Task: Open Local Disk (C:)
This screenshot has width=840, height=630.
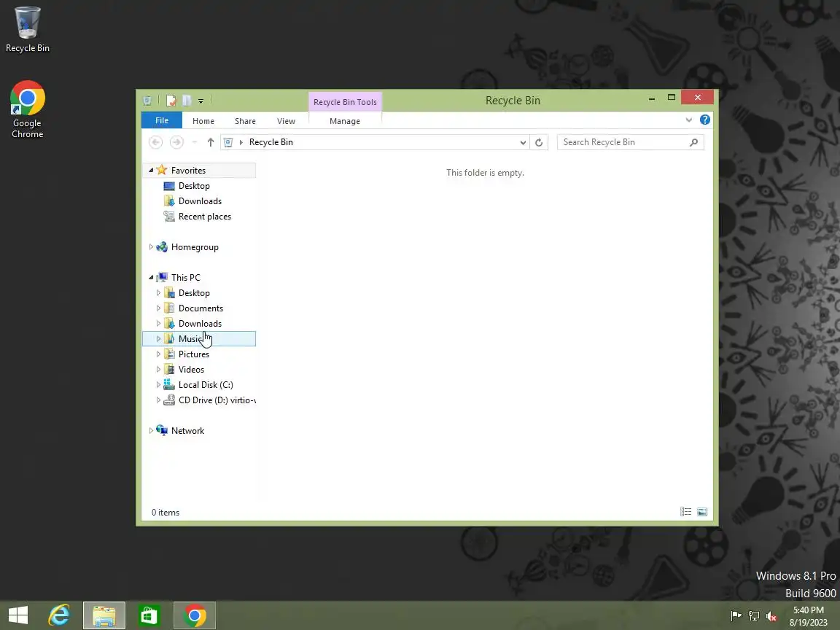Action: point(206,385)
